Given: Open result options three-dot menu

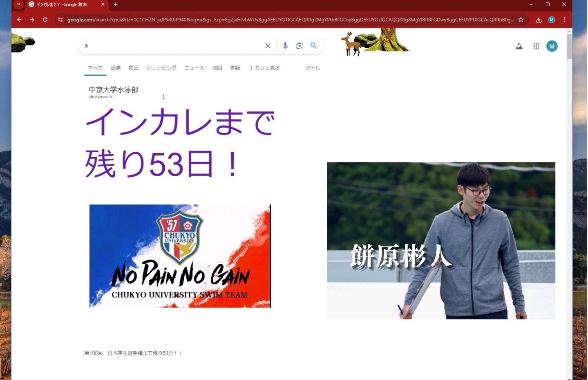Looking at the screenshot, I should [163, 97].
